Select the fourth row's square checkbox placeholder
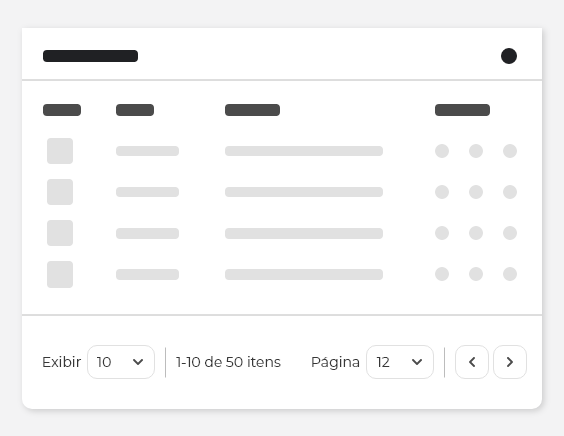 click(x=60, y=274)
